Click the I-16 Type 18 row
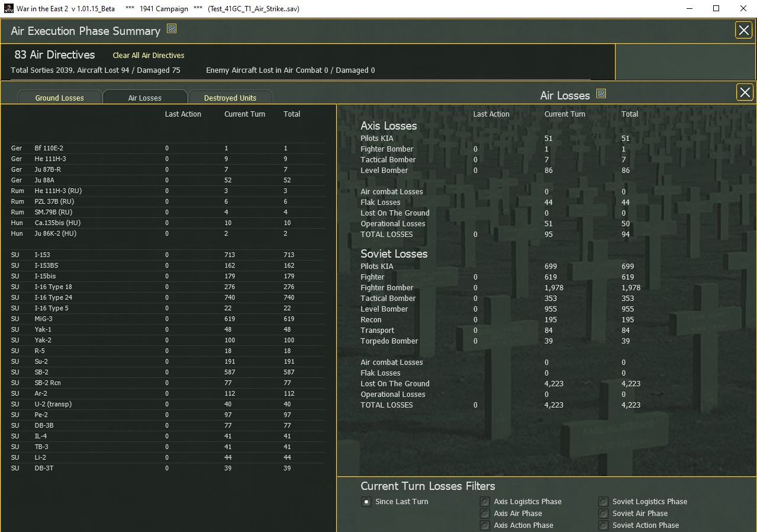This screenshot has width=757, height=532. click(x=167, y=287)
